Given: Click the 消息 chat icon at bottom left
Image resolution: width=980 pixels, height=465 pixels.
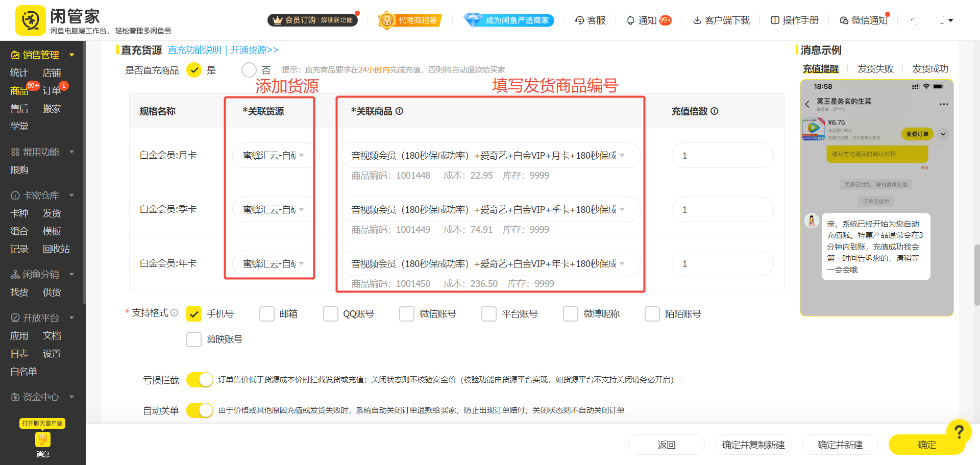Looking at the screenshot, I should 43,439.
